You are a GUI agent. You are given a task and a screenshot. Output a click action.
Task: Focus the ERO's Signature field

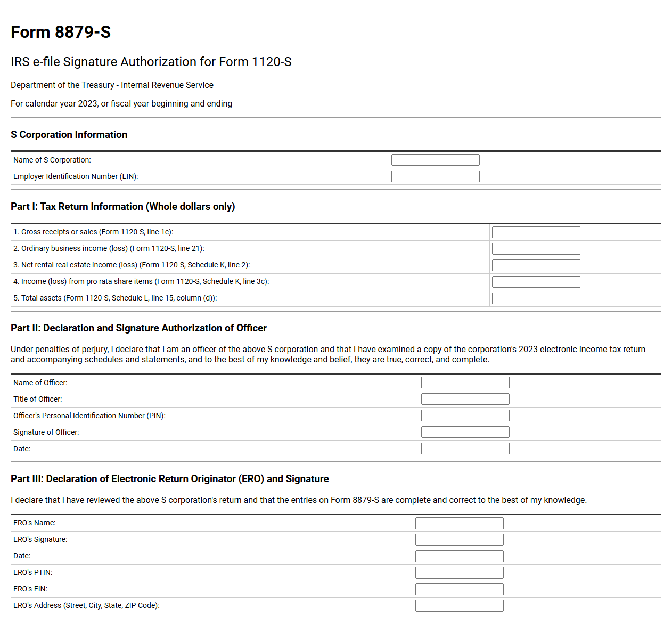click(459, 540)
